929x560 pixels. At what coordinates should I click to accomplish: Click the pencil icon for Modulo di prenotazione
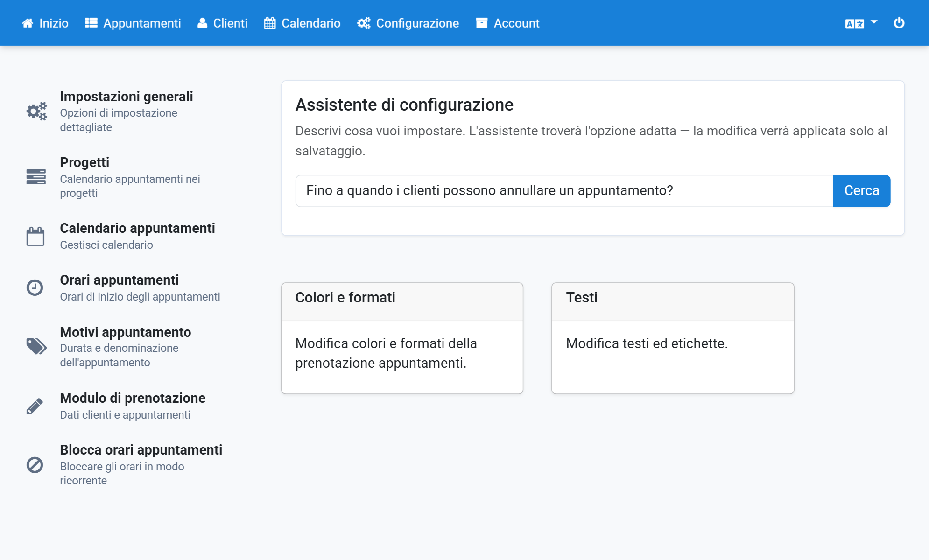(x=35, y=406)
